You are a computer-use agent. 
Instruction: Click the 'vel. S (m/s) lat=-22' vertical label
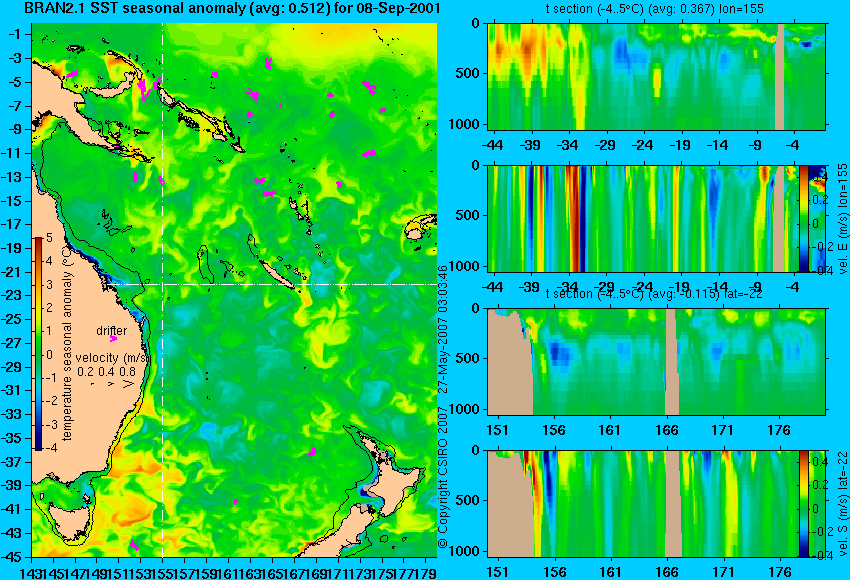(842, 503)
